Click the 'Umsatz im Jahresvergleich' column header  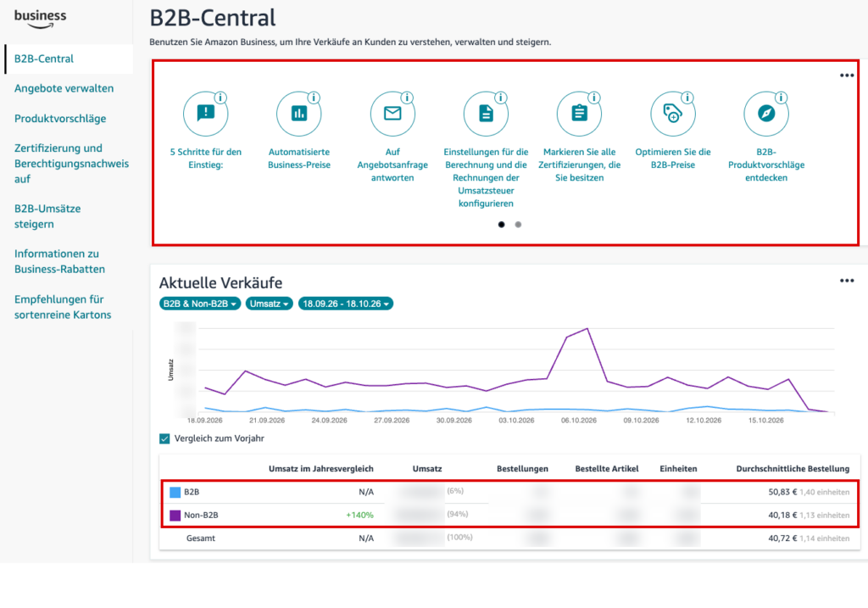pyautogui.click(x=321, y=468)
